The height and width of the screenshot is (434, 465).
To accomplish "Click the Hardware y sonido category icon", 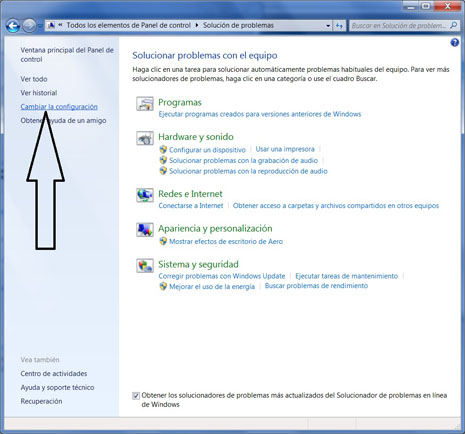I will click(145, 138).
